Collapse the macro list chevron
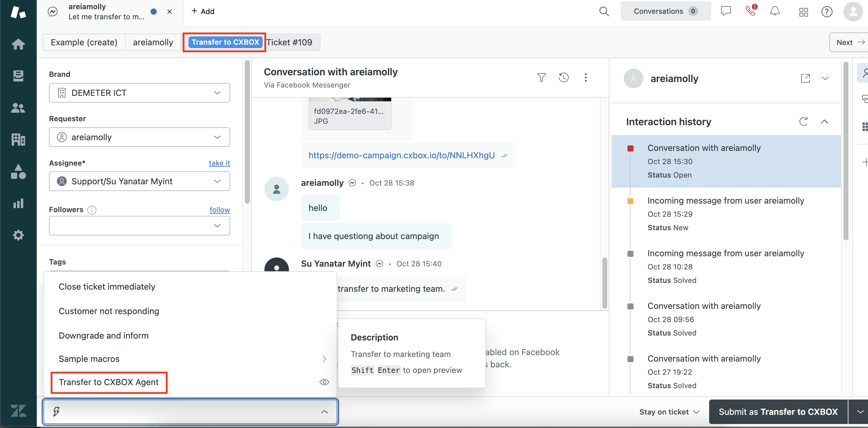The height and width of the screenshot is (428, 868). (x=324, y=411)
